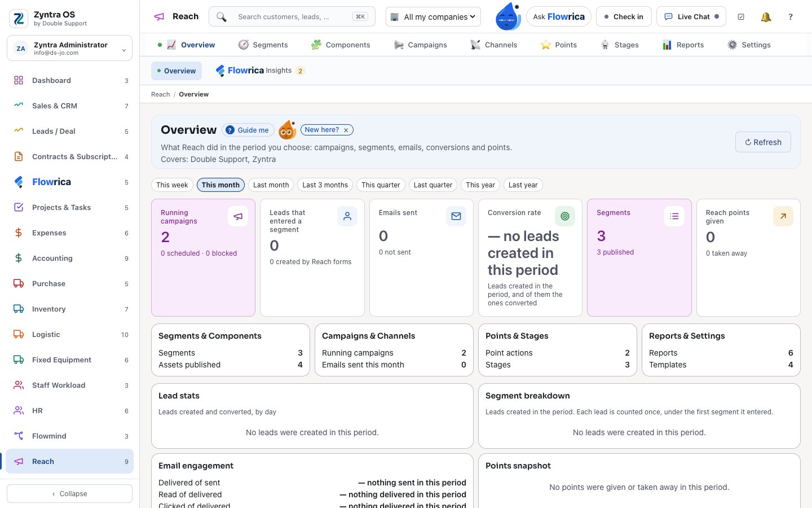Screen dimensions: 812x508
Task: Switch to the Campaigns tab
Action: [x=421, y=45]
